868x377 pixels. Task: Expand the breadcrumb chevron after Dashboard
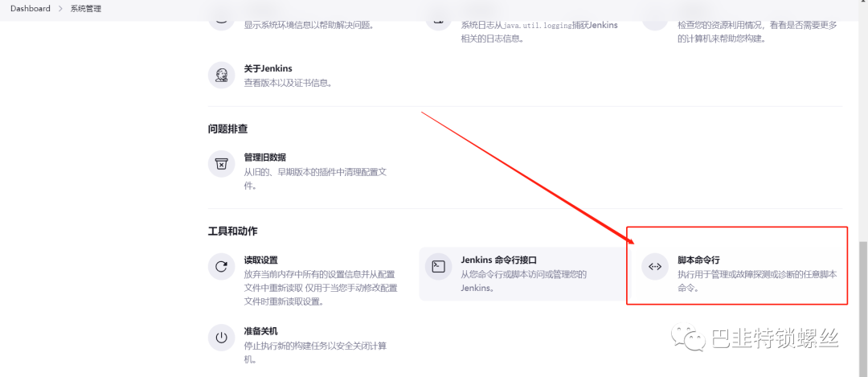(61, 9)
